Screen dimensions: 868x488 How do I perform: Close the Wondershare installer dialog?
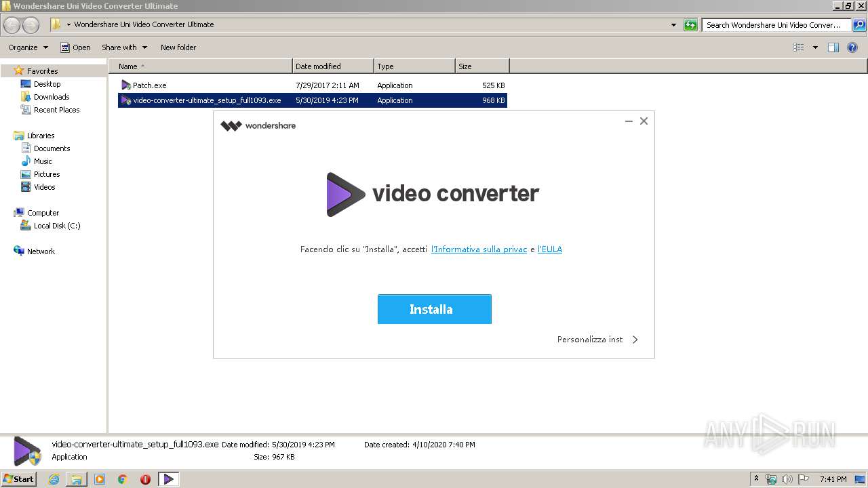click(x=644, y=121)
